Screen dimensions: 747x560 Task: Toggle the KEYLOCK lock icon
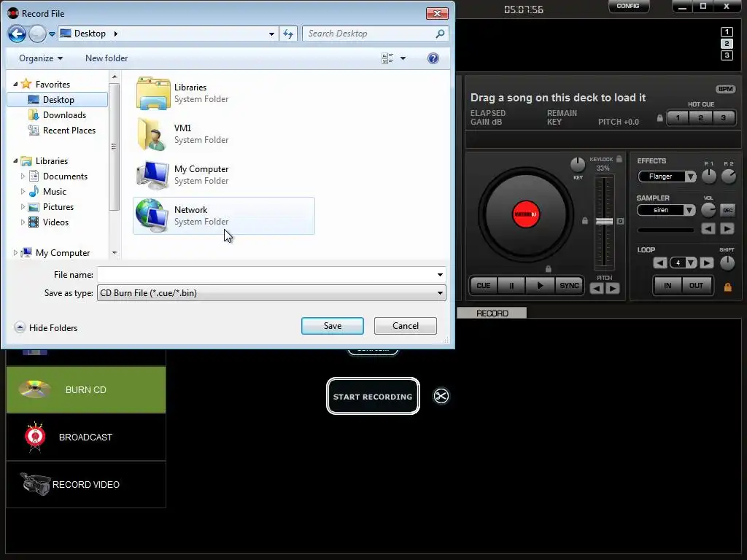[x=619, y=159]
